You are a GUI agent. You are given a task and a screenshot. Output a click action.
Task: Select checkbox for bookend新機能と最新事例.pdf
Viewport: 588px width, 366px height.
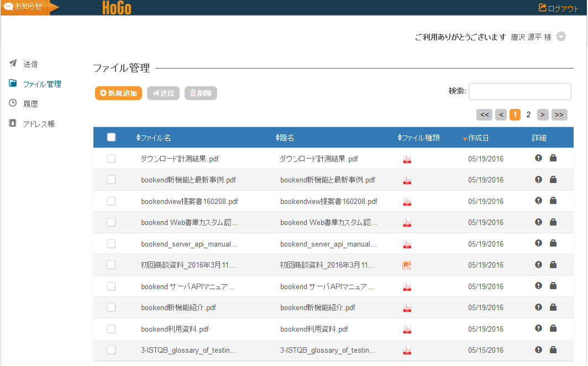(x=111, y=180)
